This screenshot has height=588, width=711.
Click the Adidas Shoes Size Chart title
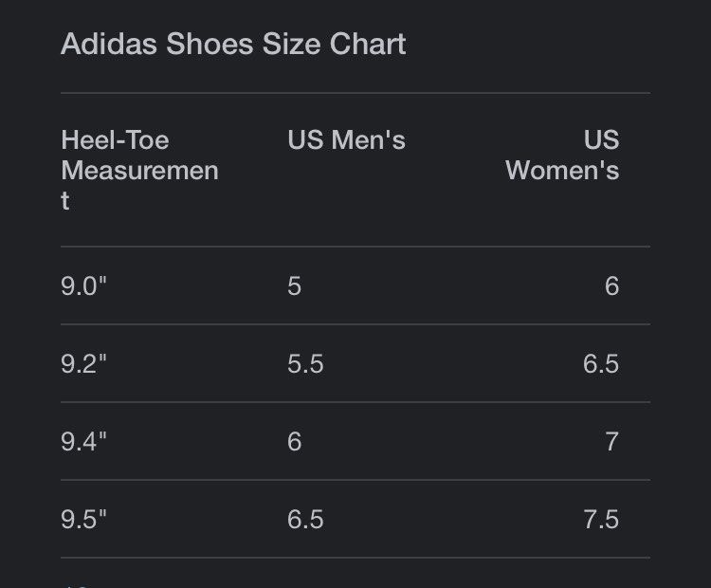tap(233, 44)
